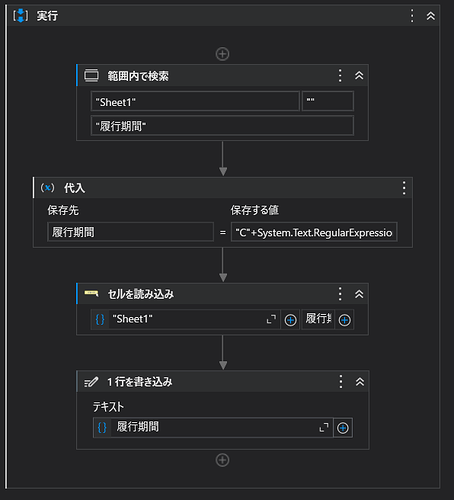Collapse the 実行 sequence

(431, 16)
